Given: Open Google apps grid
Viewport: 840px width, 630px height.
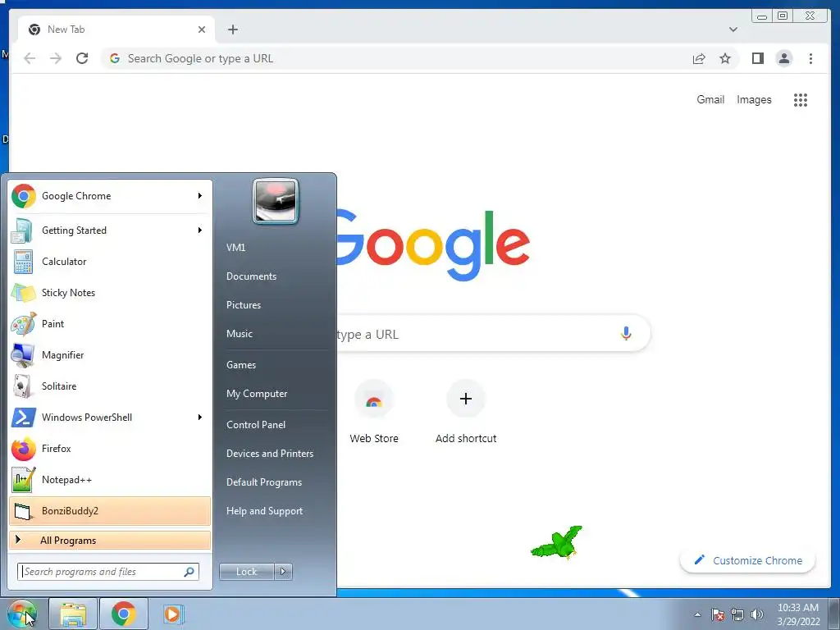Looking at the screenshot, I should coord(801,99).
